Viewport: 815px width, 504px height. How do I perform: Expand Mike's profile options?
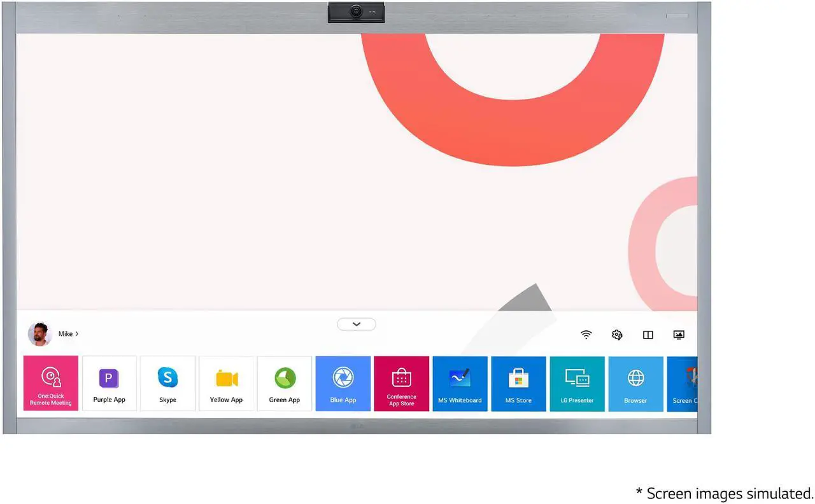click(x=76, y=333)
